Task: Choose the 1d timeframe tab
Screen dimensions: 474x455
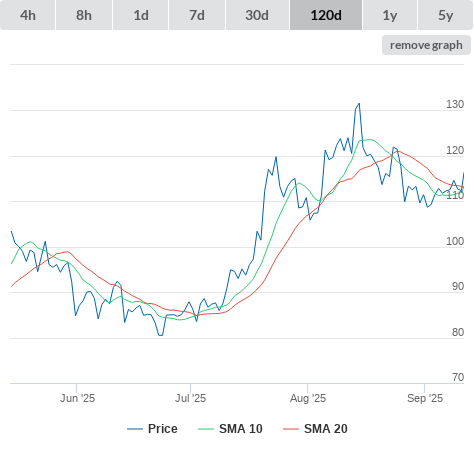Action: pyautogui.click(x=141, y=15)
